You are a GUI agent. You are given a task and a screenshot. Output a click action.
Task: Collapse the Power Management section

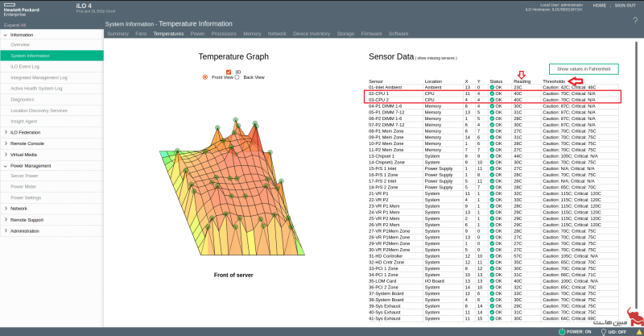coord(6,166)
